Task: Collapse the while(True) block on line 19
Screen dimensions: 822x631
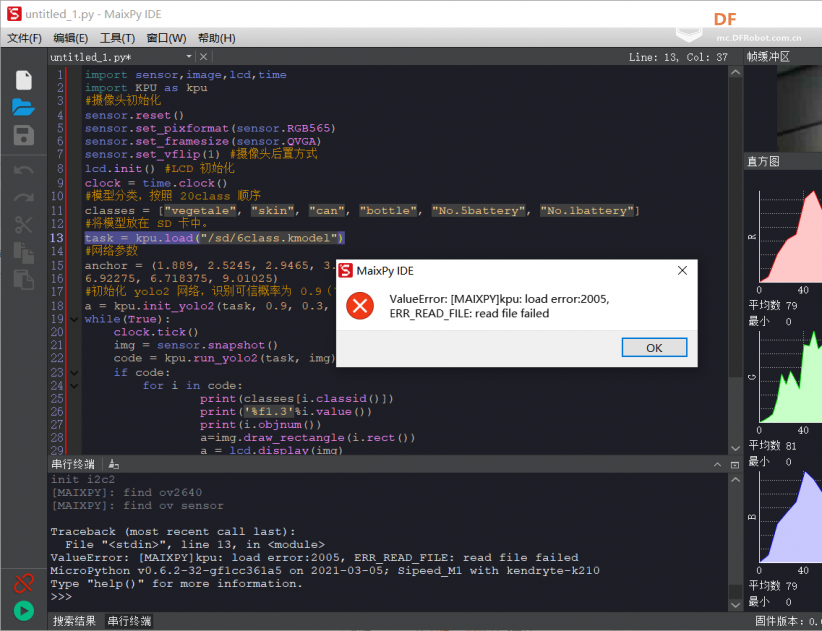Action: [x=74, y=319]
